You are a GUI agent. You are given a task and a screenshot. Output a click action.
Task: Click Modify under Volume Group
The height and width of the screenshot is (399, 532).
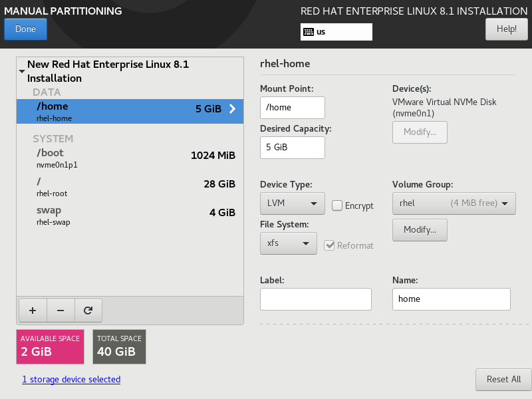click(420, 229)
